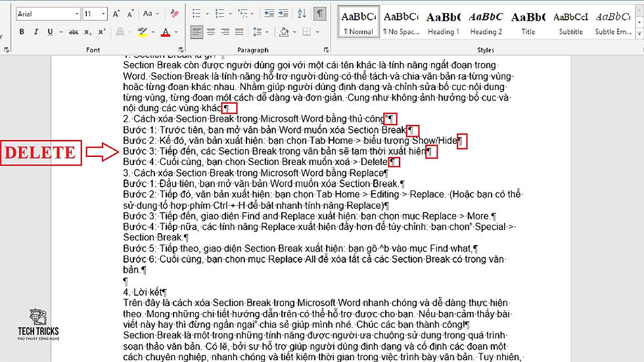Open the Paragraph dialog launcher

point(326,50)
